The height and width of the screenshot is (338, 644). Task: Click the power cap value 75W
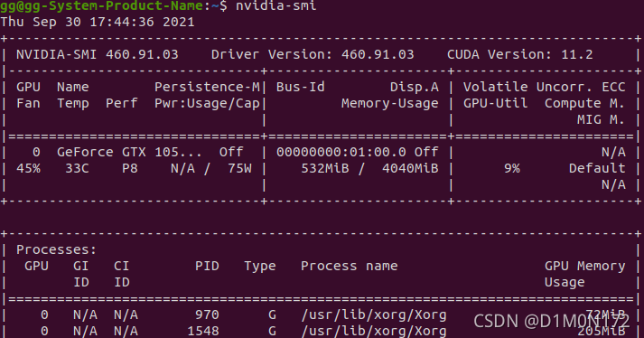click(x=239, y=168)
